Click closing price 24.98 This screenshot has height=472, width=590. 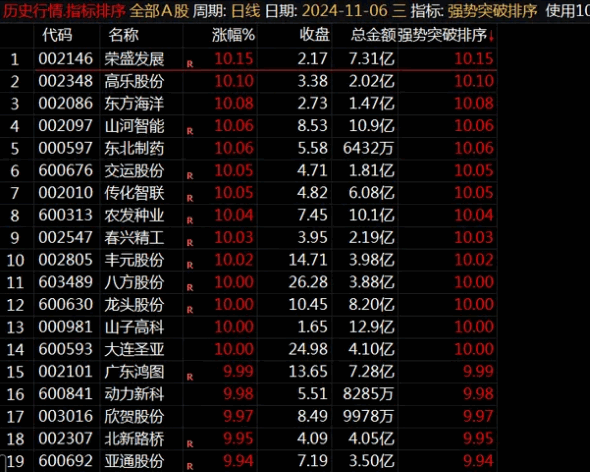click(308, 349)
